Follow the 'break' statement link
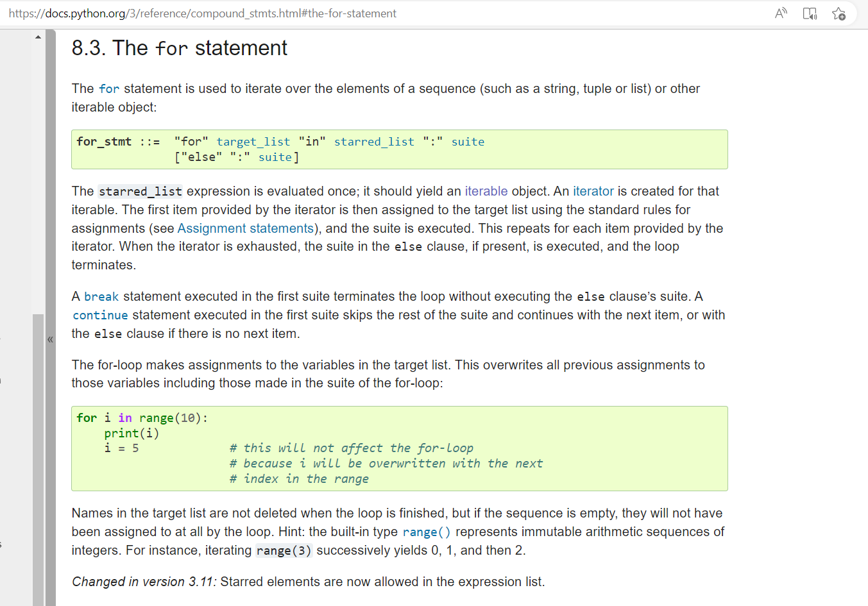868x606 pixels. [x=101, y=296]
